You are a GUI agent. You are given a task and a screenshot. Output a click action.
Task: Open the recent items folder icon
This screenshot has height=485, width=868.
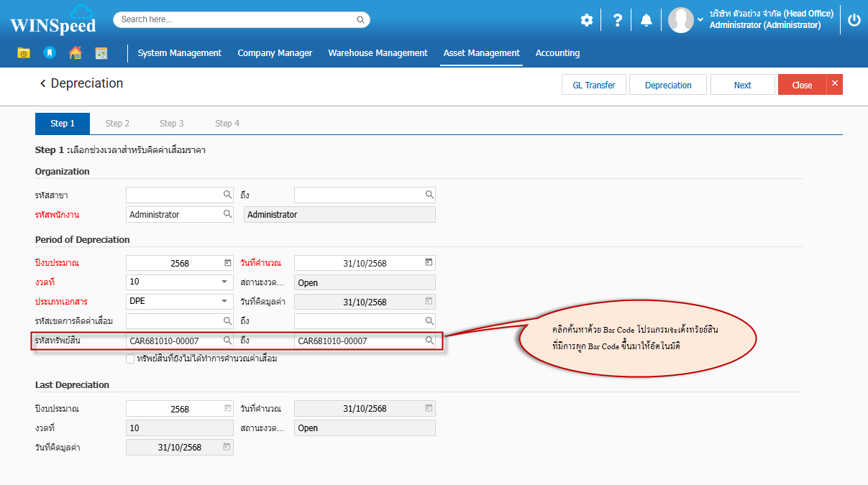point(24,53)
